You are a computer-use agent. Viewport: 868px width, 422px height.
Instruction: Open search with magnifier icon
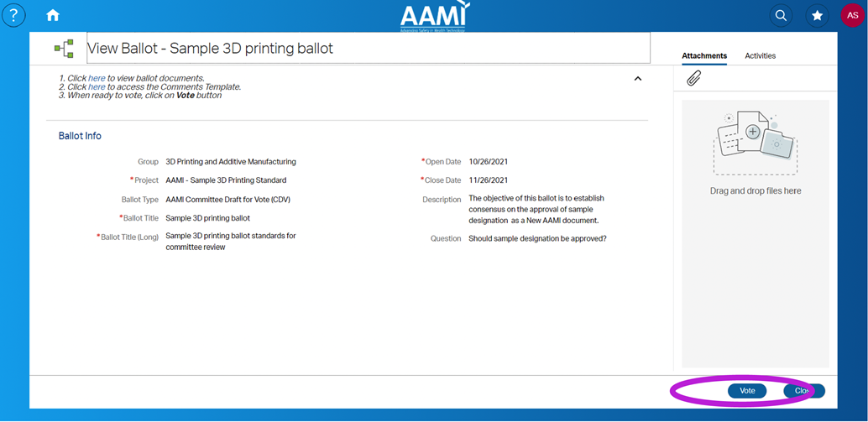781,16
